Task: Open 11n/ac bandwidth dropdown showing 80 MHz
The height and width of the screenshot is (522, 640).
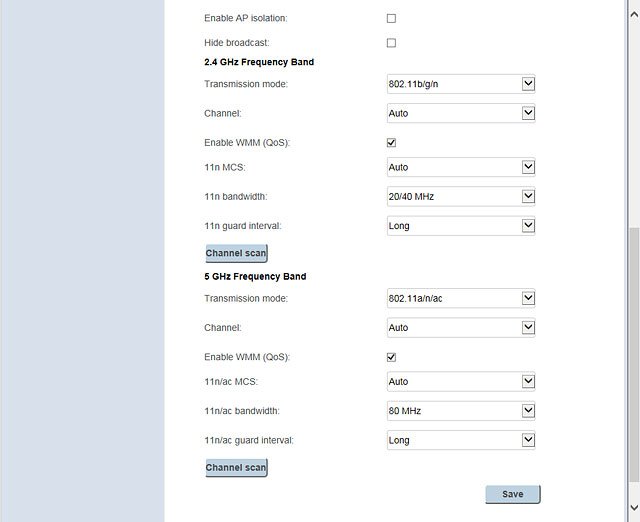Action: click(461, 411)
